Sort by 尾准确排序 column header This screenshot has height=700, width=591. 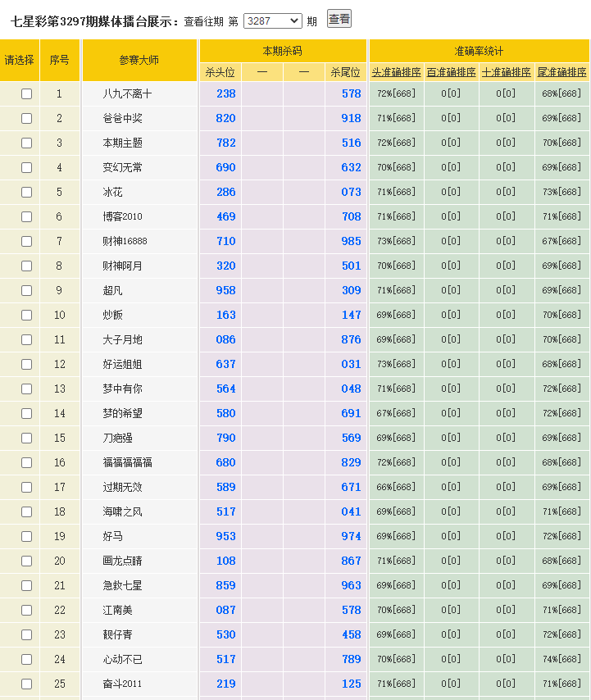click(x=561, y=72)
